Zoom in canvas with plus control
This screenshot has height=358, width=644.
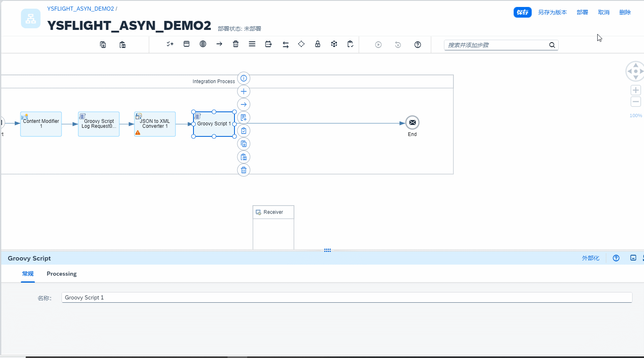click(x=636, y=90)
